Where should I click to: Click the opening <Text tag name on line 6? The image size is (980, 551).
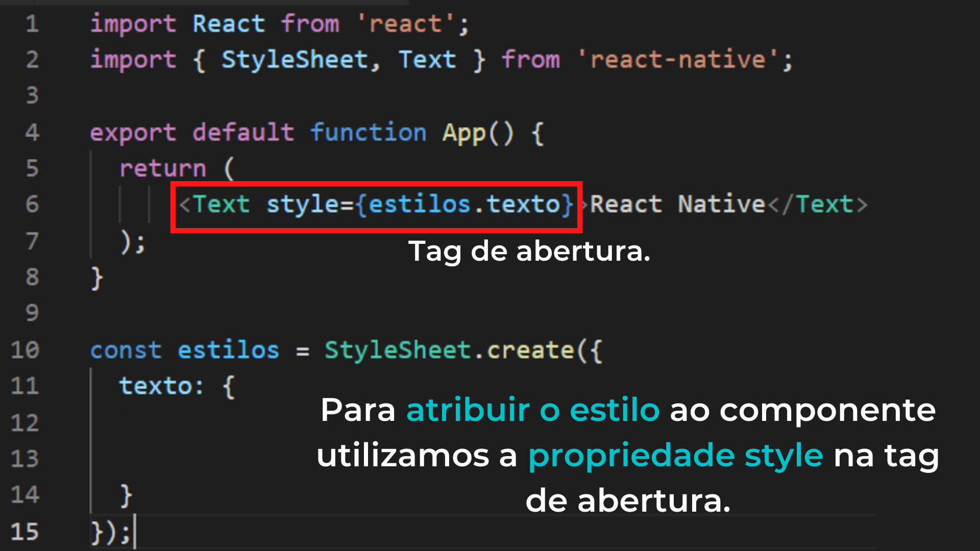tap(222, 204)
